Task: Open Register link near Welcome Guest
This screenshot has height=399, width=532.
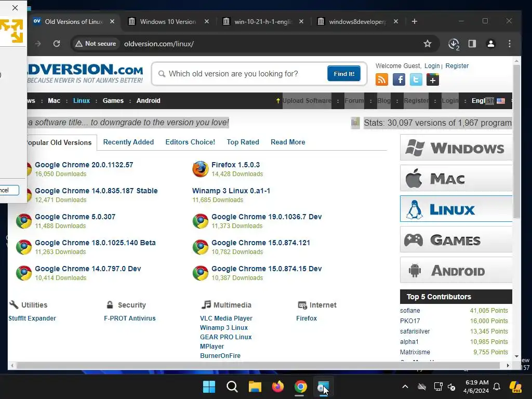Action: 457,66
